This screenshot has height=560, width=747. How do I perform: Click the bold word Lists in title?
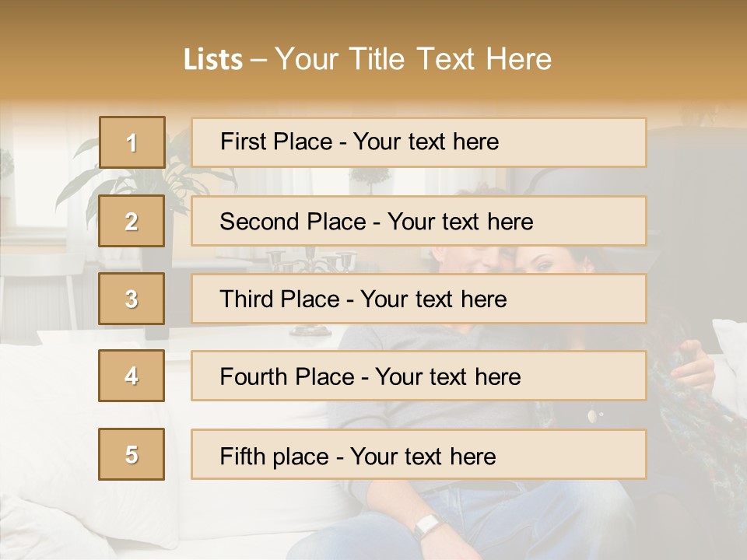pyautogui.click(x=212, y=60)
